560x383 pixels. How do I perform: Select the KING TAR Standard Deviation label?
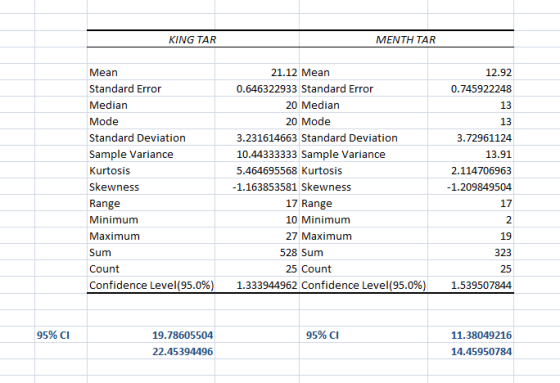coord(138,138)
